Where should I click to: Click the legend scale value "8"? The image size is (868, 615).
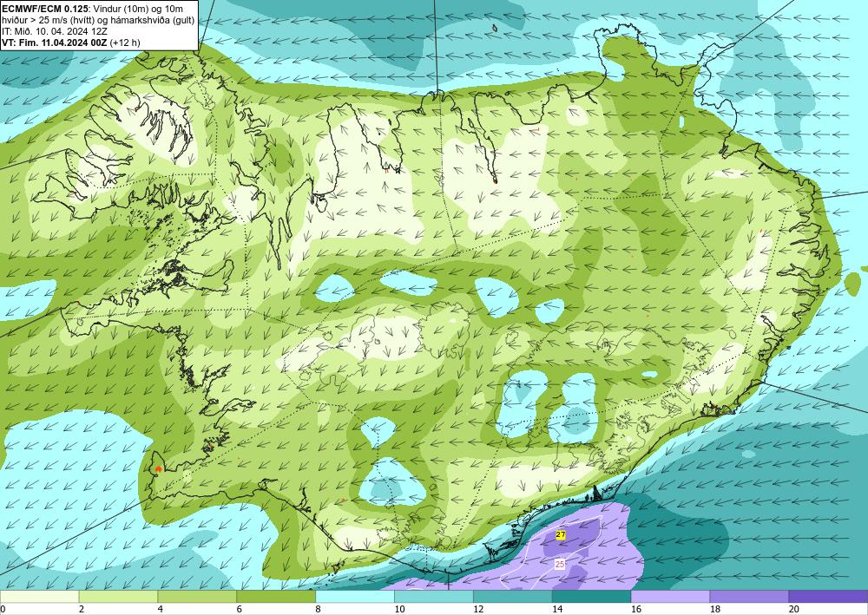click(x=319, y=610)
